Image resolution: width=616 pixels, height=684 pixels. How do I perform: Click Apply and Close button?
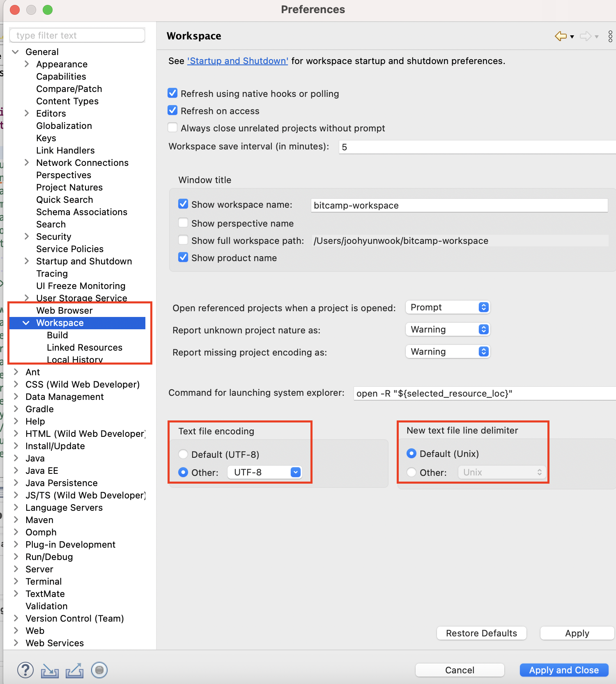pos(564,670)
